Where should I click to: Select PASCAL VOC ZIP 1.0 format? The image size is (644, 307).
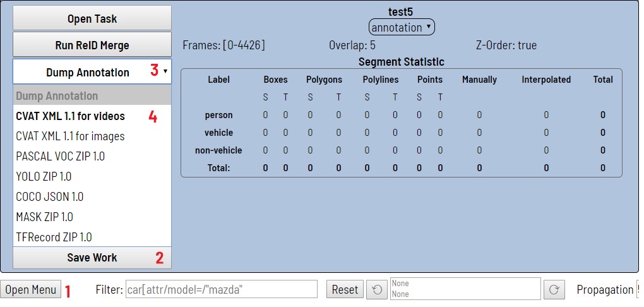60,156
